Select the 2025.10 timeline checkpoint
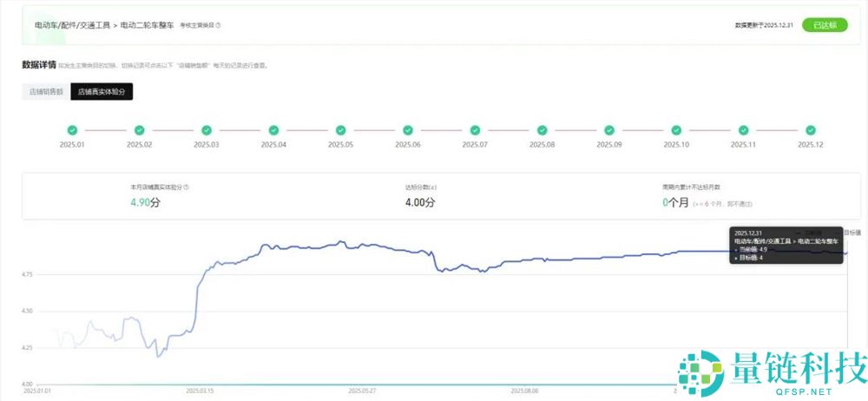 click(x=675, y=130)
